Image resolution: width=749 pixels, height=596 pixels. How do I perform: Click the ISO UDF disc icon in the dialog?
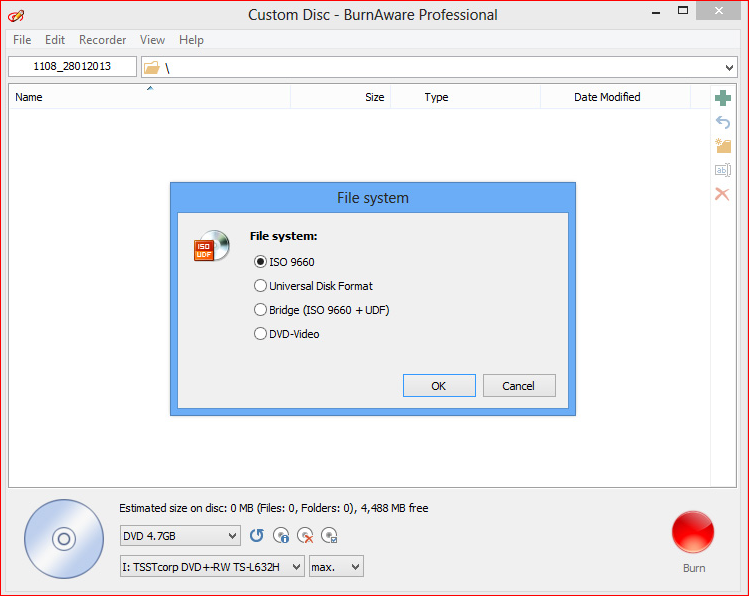click(x=212, y=245)
